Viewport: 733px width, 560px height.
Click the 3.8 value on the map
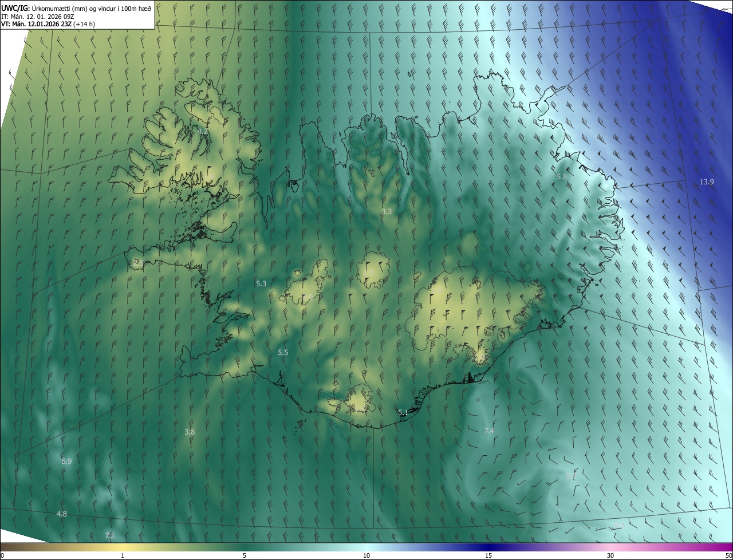click(x=190, y=432)
